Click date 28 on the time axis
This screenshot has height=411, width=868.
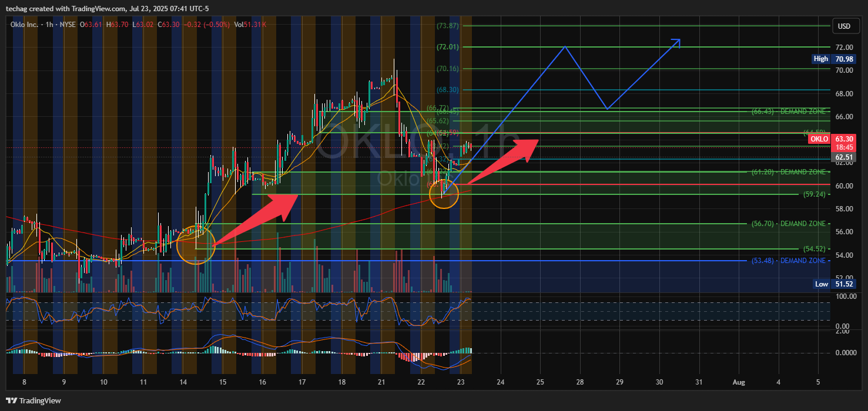(580, 382)
